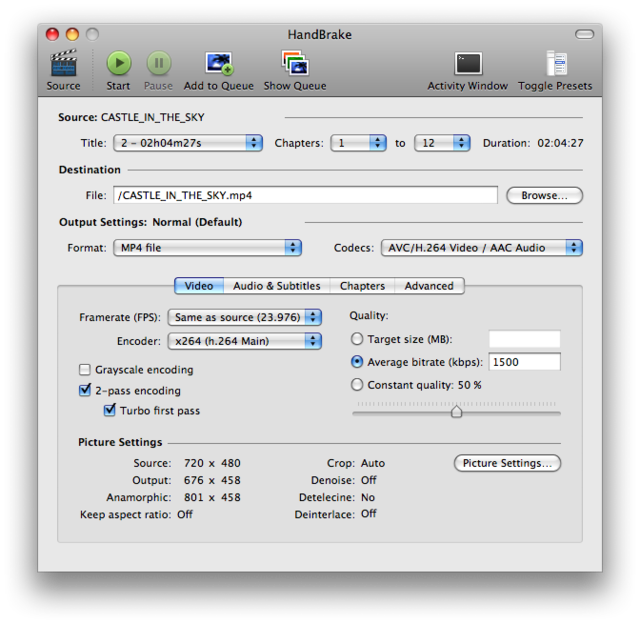This screenshot has height=624, width=640.
Task: Click the constant quality slider handle
Action: click(457, 411)
